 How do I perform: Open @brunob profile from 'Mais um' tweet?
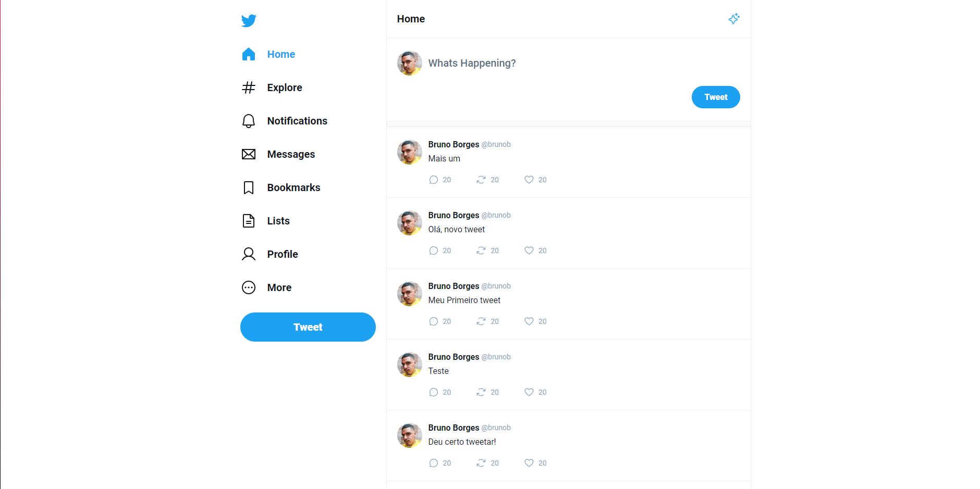pos(496,144)
